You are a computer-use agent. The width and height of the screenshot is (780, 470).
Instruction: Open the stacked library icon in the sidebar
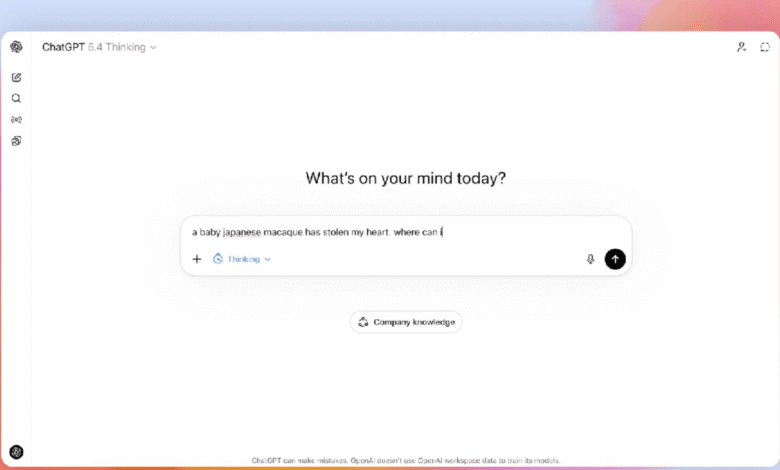click(16, 140)
